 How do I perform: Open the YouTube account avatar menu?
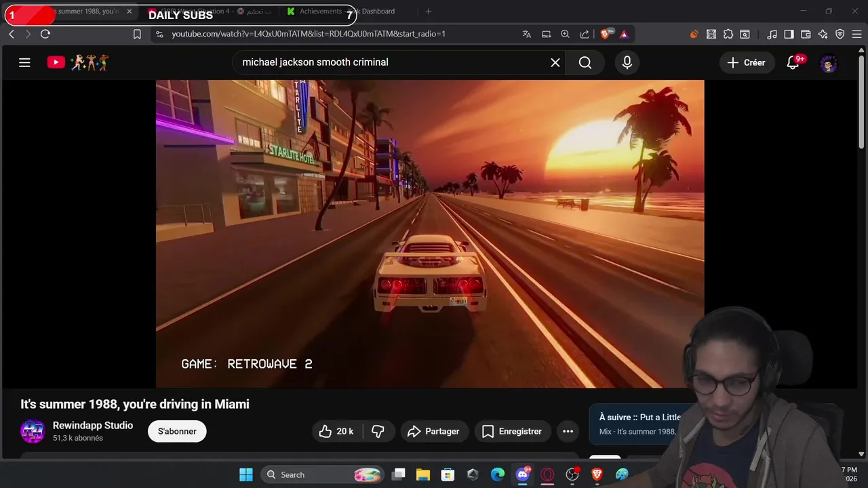[828, 64]
